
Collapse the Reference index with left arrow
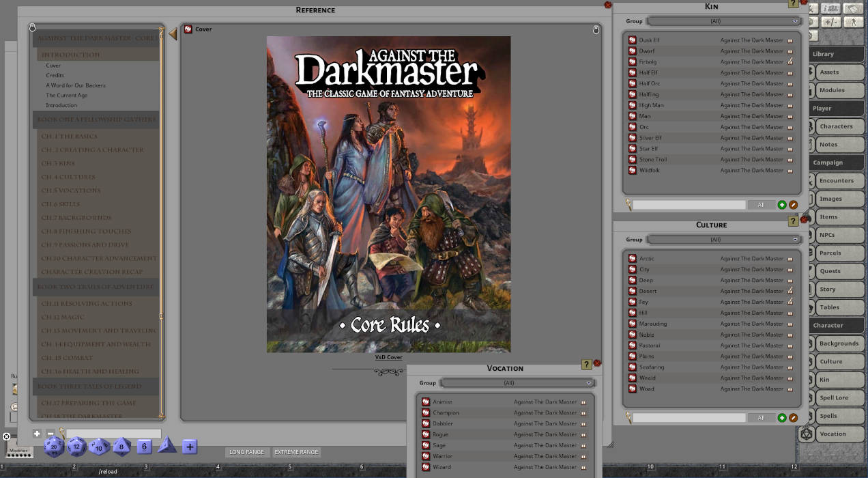point(173,33)
